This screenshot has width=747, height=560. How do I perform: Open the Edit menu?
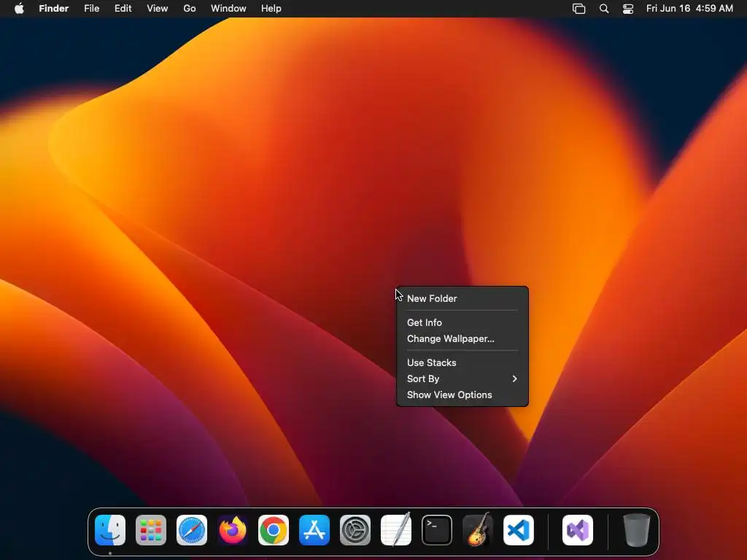click(x=123, y=9)
